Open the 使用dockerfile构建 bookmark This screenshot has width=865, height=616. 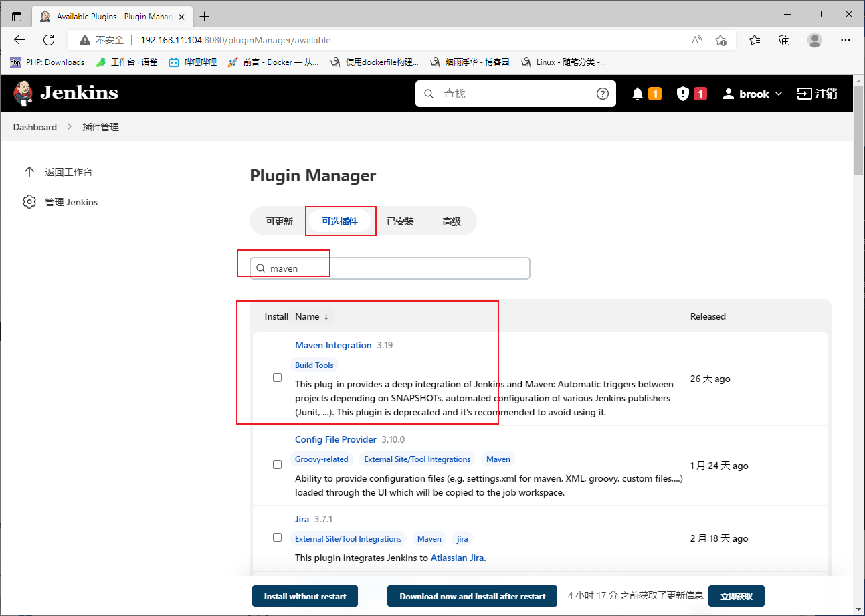[375, 62]
